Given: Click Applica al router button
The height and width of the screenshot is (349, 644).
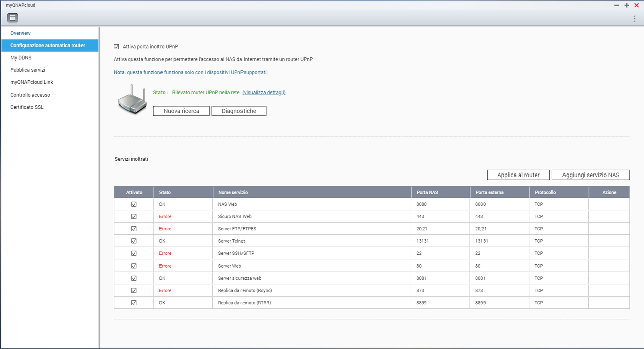Looking at the screenshot, I should tap(518, 175).
